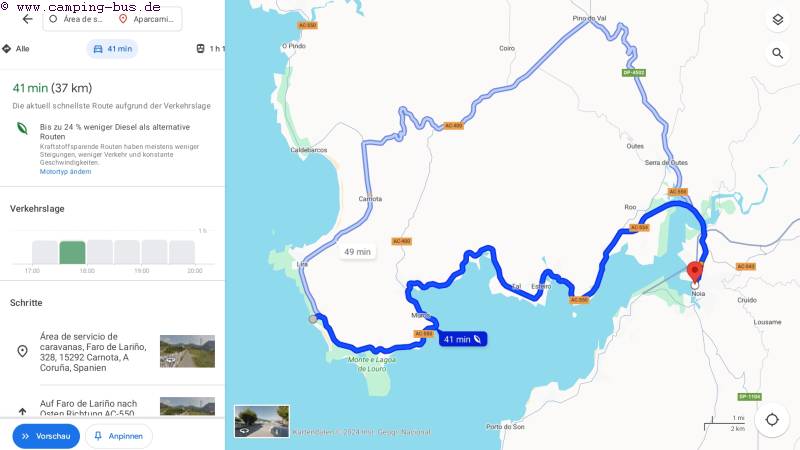Viewport: 800px width, 450px height.
Task: Select the public transit tab
Action: (210, 48)
